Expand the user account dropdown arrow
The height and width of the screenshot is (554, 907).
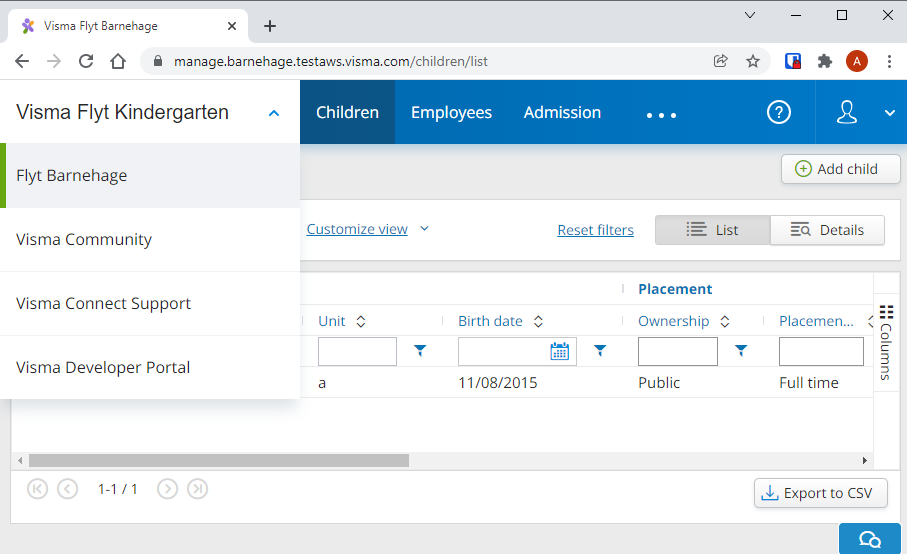click(890, 113)
